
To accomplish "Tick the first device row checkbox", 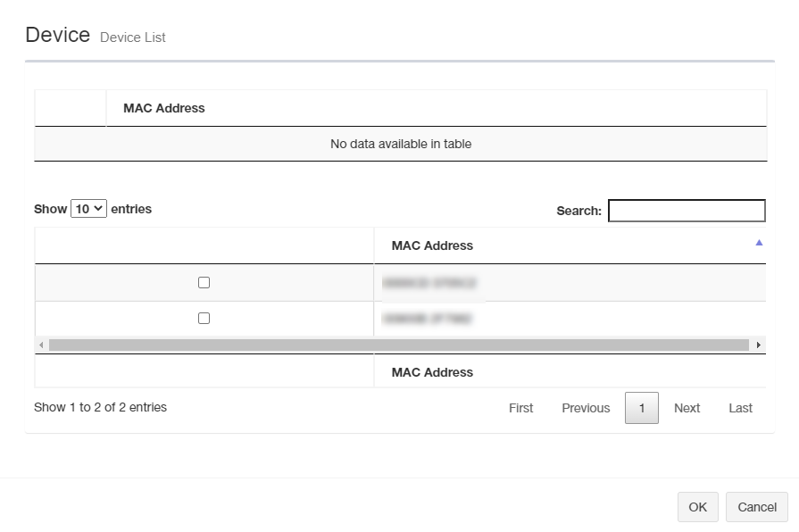I will click(204, 282).
